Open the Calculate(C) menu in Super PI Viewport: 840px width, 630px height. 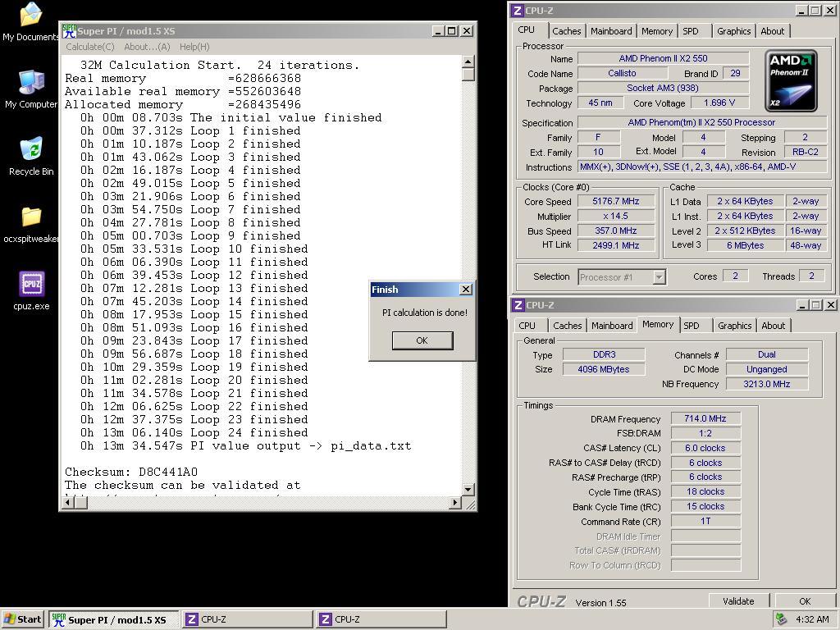click(x=90, y=47)
